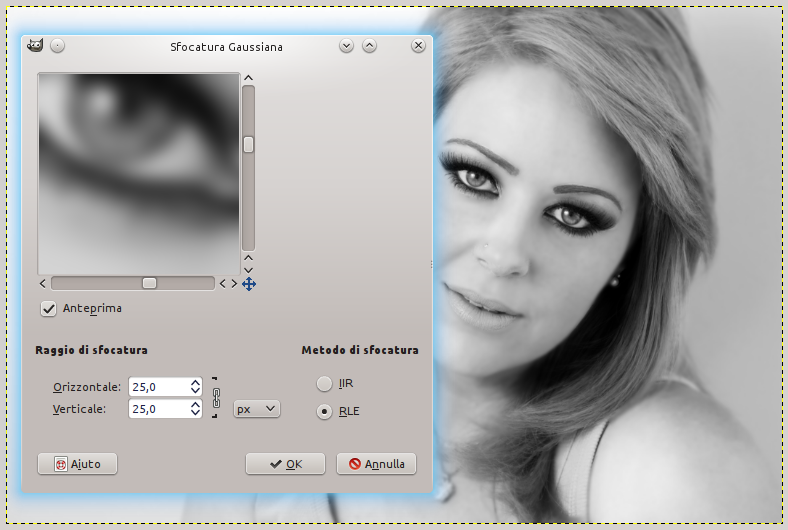This screenshot has height=530, width=788.
Task: Open help with the Aiuto button
Action: [x=77, y=464]
